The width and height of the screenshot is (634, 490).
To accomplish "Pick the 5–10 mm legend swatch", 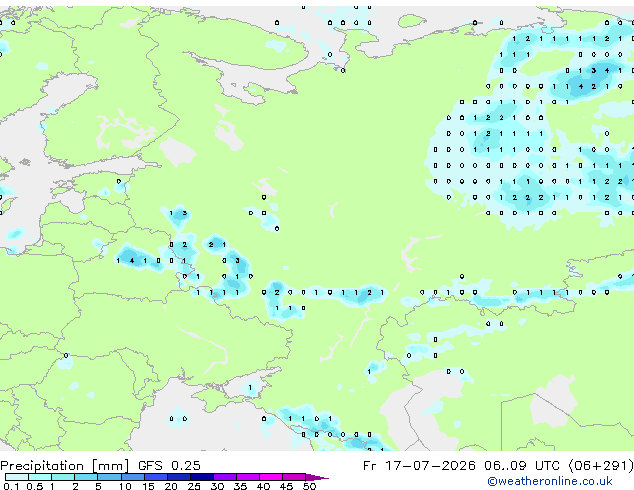I will pyautogui.click(x=109, y=477).
